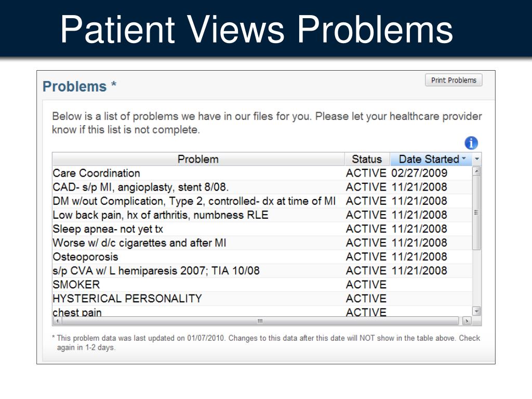Select the Sleep apnea problem row
The image size is (532, 399).
pyautogui.click(x=262, y=229)
